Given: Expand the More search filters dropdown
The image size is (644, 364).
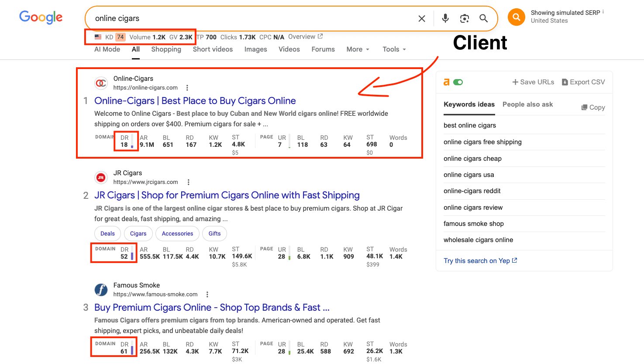Looking at the screenshot, I should coord(358,49).
